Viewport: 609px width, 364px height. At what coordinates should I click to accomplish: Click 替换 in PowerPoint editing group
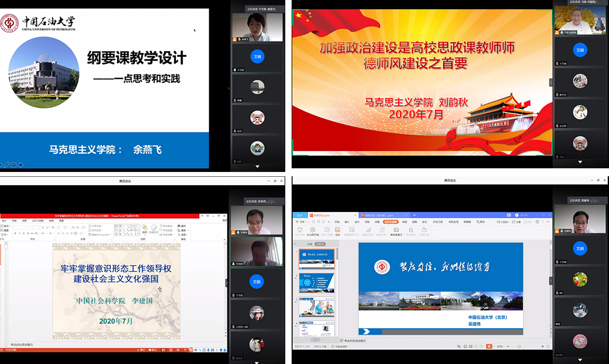183,230
